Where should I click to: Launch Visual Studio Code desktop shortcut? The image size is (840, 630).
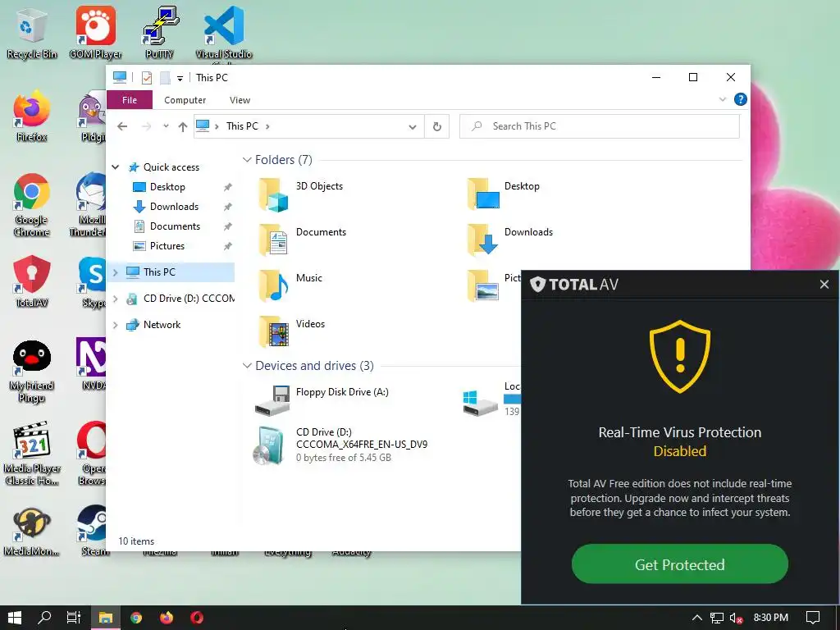pyautogui.click(x=223, y=32)
